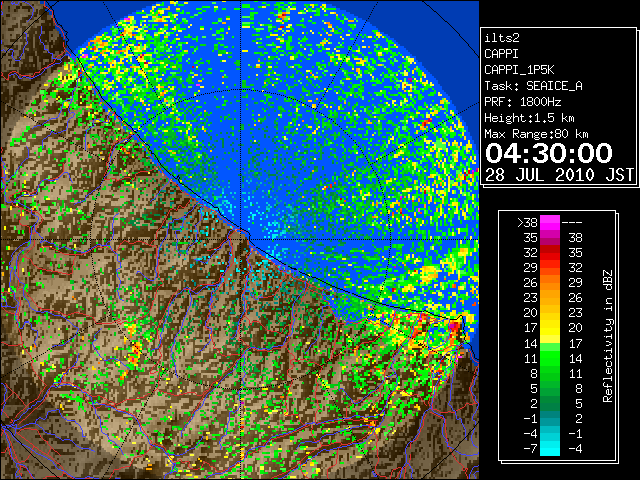640x480 pixels.
Task: Click the cyan '-7' legend color swatch
Action: click(550, 448)
